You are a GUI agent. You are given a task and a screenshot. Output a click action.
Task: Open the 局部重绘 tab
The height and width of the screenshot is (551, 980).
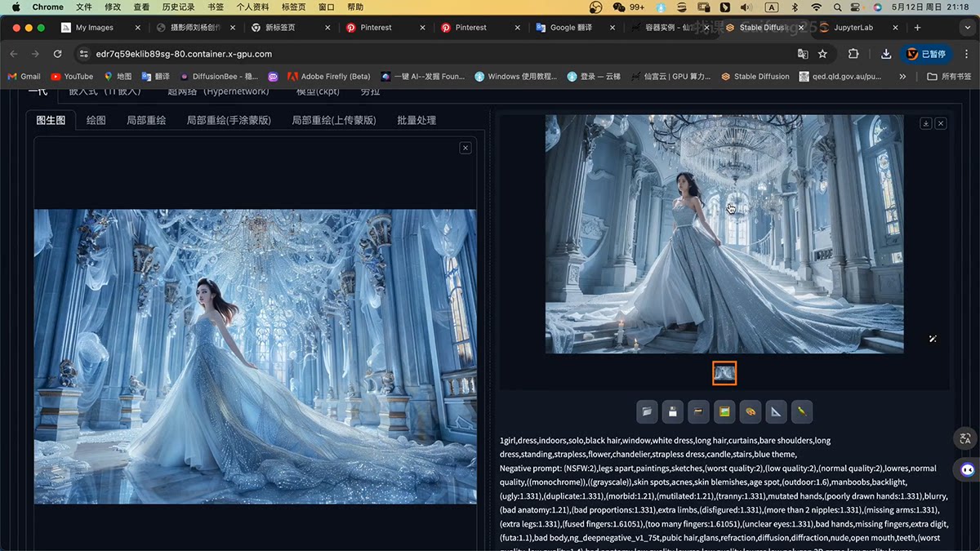146,120
